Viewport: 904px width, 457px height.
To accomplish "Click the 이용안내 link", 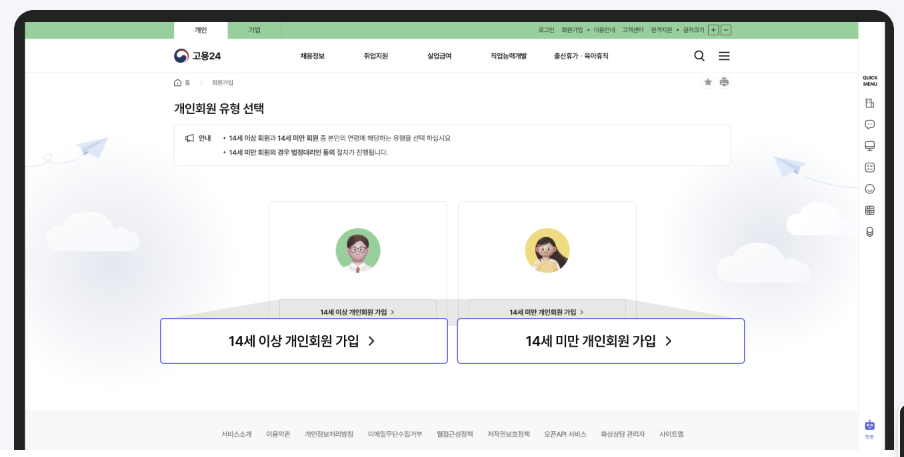I will (605, 30).
